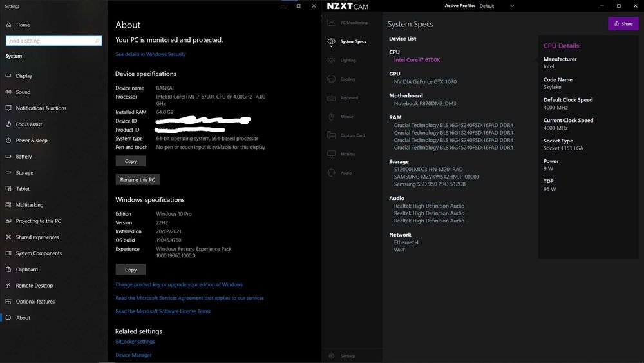The width and height of the screenshot is (644, 363).
Task: Open Lighting in NZXT CAM
Action: pos(348,61)
